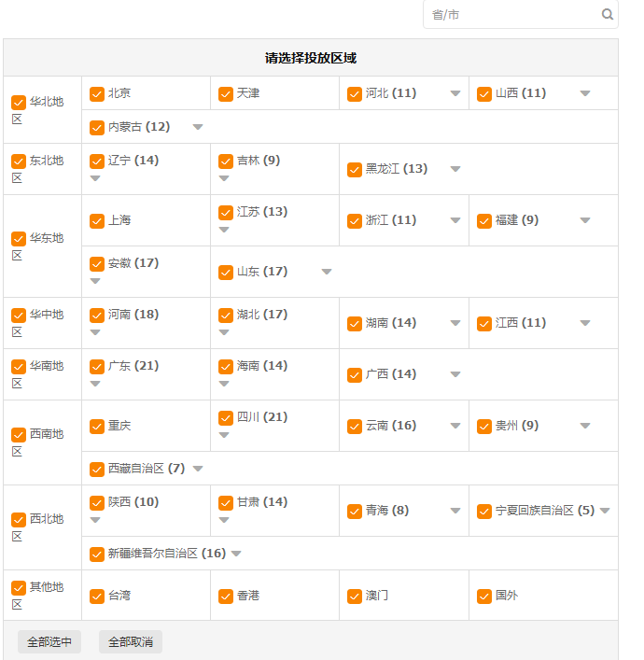Open the 宁夏回族自治区 dropdown arrow

pyautogui.click(x=605, y=511)
